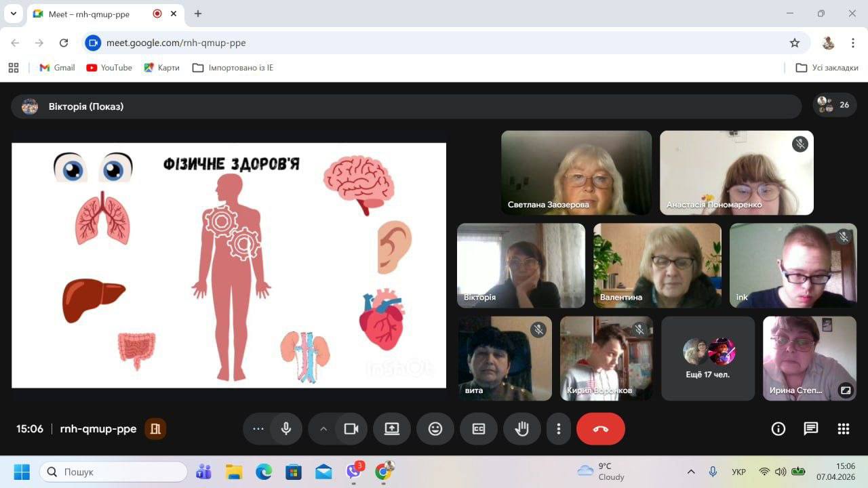Turn on closed captions
This screenshot has width=868, height=488.
479,429
